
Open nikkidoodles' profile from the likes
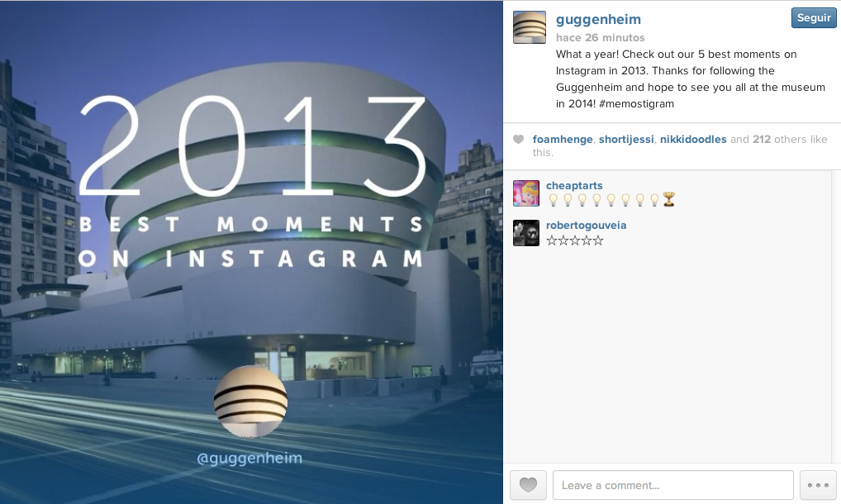pyautogui.click(x=693, y=140)
